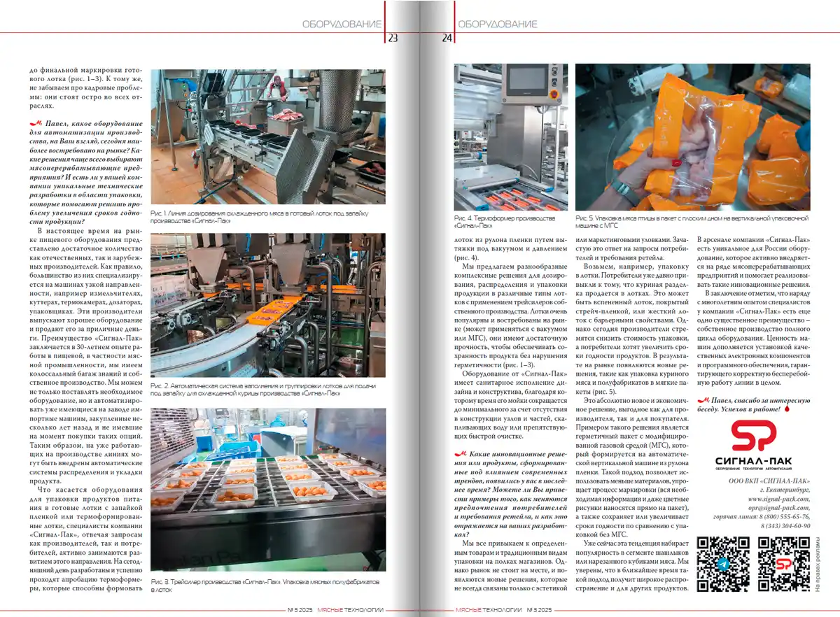The image size is (840, 617).
Task: Open the Рис. 5 poultry bag packaging photo
Action: tap(693, 138)
